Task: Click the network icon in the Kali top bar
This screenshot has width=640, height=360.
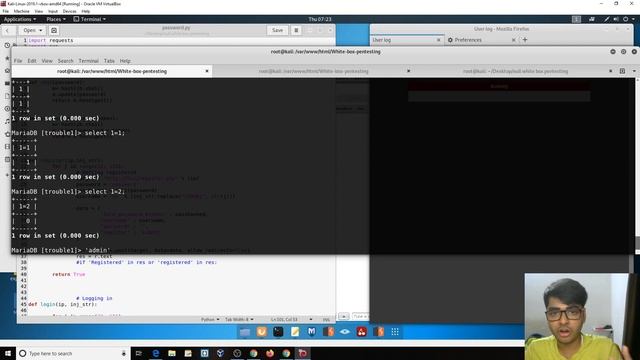Action: (x=592, y=19)
